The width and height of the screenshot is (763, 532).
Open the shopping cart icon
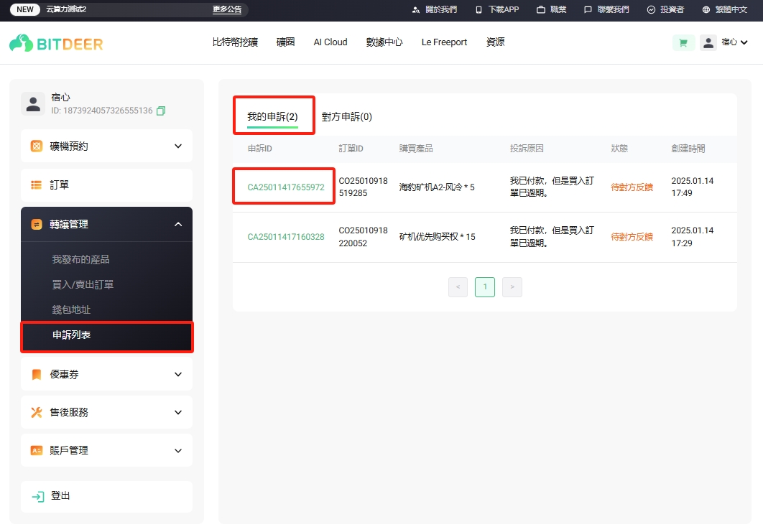683,43
